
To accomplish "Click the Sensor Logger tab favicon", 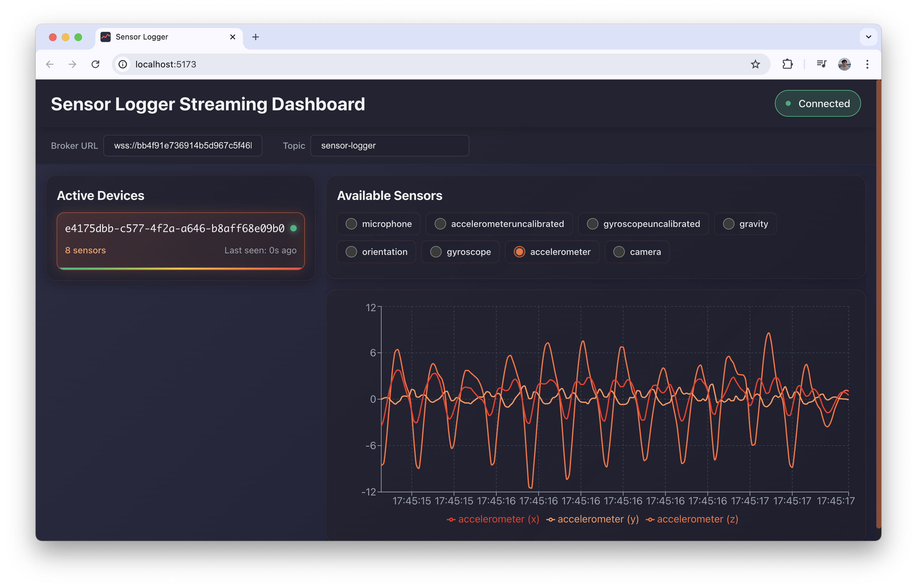I will pyautogui.click(x=106, y=37).
